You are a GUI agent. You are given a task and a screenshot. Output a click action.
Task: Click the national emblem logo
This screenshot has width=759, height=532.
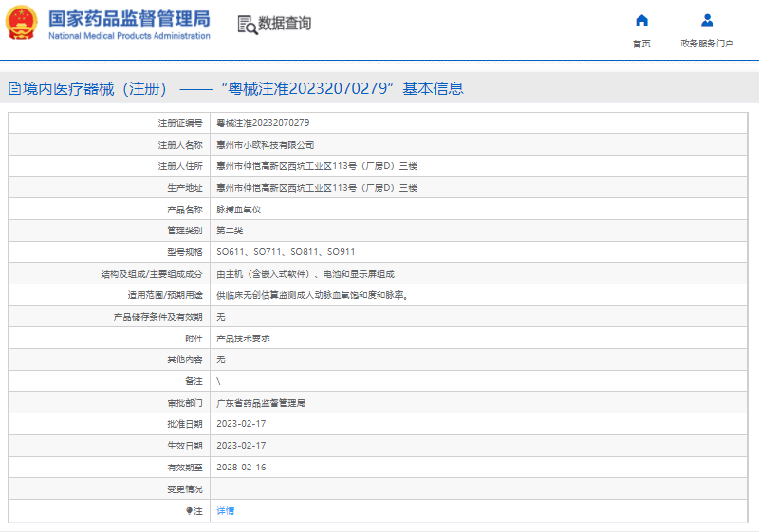pyautogui.click(x=21, y=23)
